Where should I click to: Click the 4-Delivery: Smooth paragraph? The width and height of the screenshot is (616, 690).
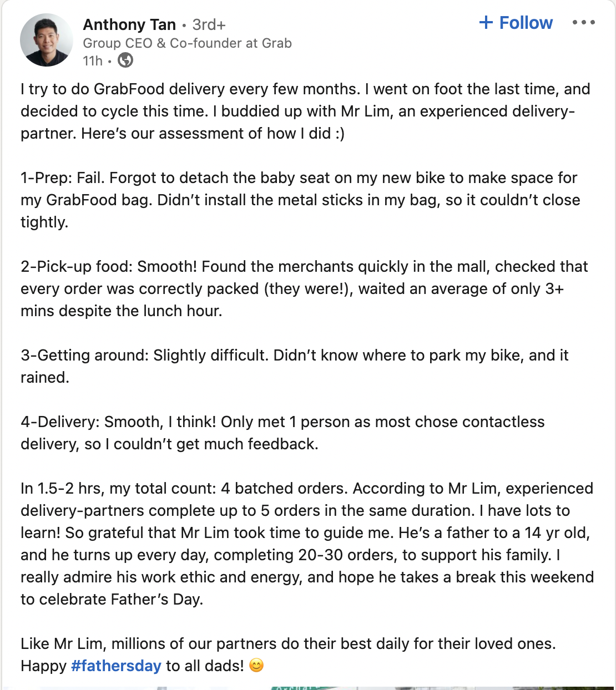(282, 433)
